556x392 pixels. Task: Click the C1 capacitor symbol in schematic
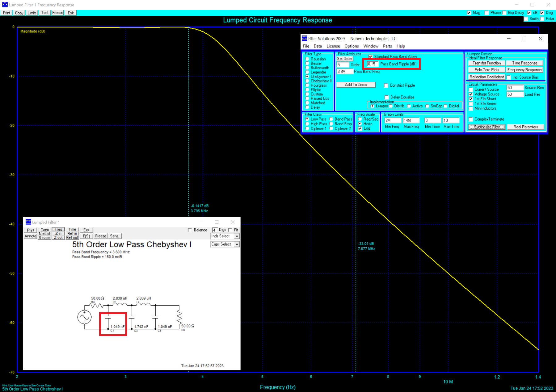108,317
